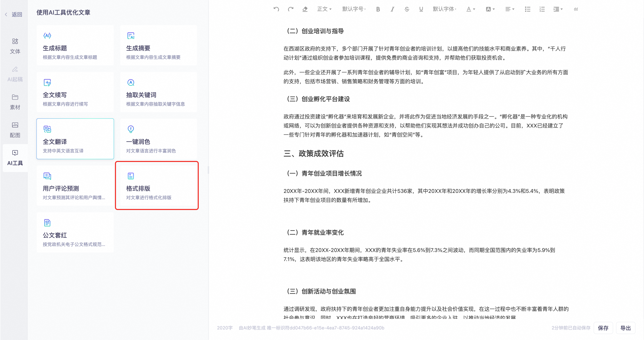Click the redo arrow icon
644x340 pixels.
coord(291,9)
